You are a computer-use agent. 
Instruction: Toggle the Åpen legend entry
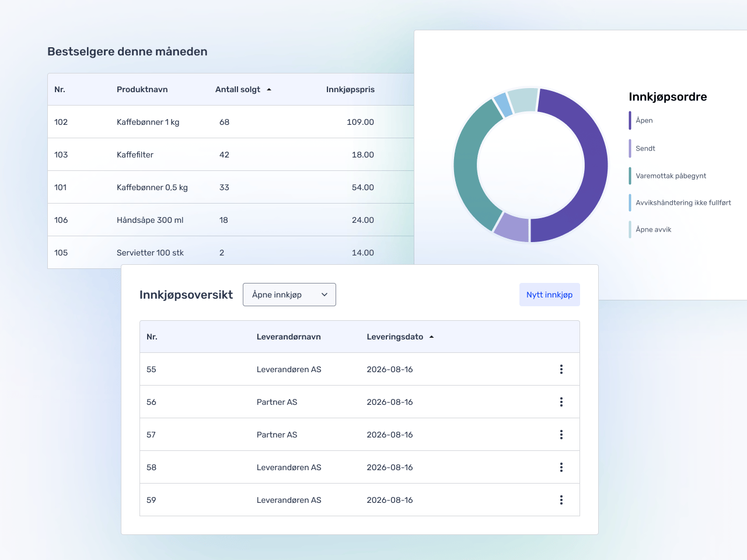644,120
